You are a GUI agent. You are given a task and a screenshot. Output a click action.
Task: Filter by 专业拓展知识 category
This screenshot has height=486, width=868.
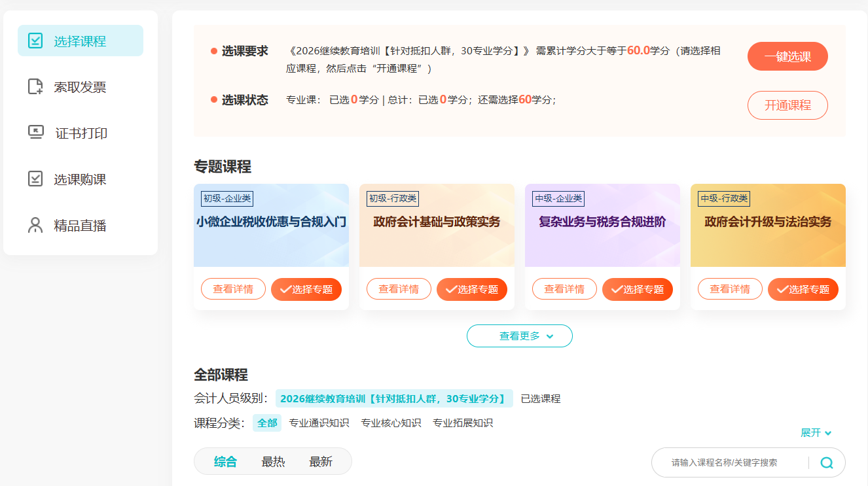tap(463, 423)
